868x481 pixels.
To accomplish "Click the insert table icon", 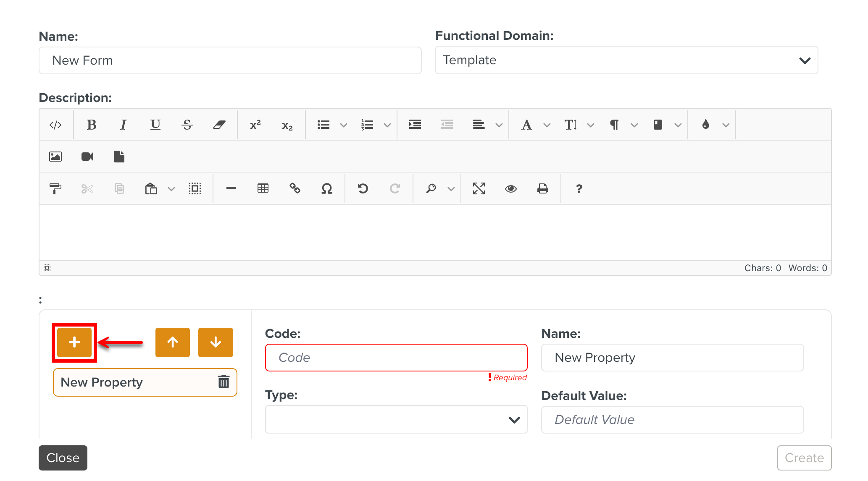I will click(x=263, y=188).
